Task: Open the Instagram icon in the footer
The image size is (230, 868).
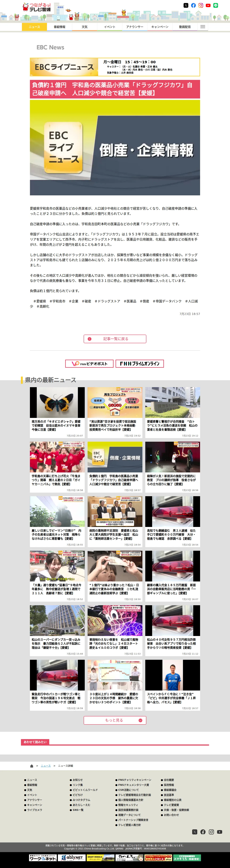Action: pyautogui.click(x=211, y=832)
